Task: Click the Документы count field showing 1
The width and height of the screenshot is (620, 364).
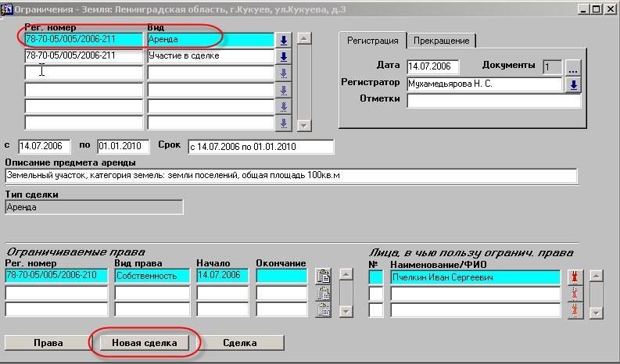Action: (553, 67)
